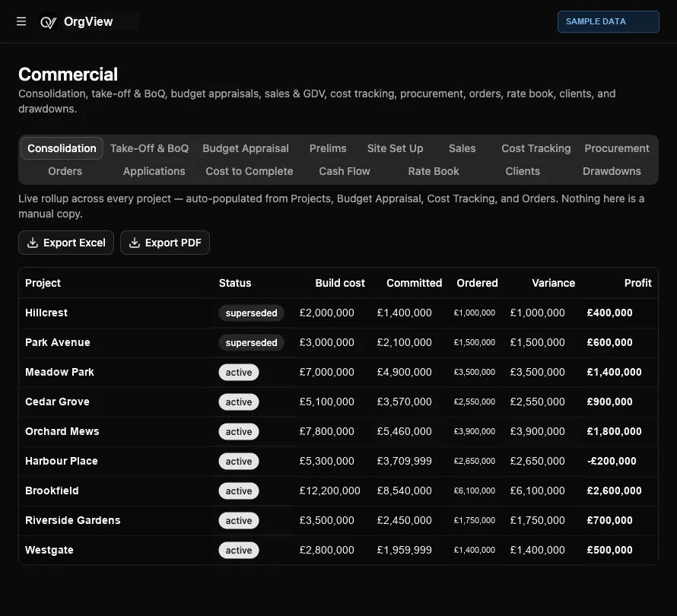Select the Westgate project name
This screenshot has width=677, height=616.
pyautogui.click(x=49, y=550)
